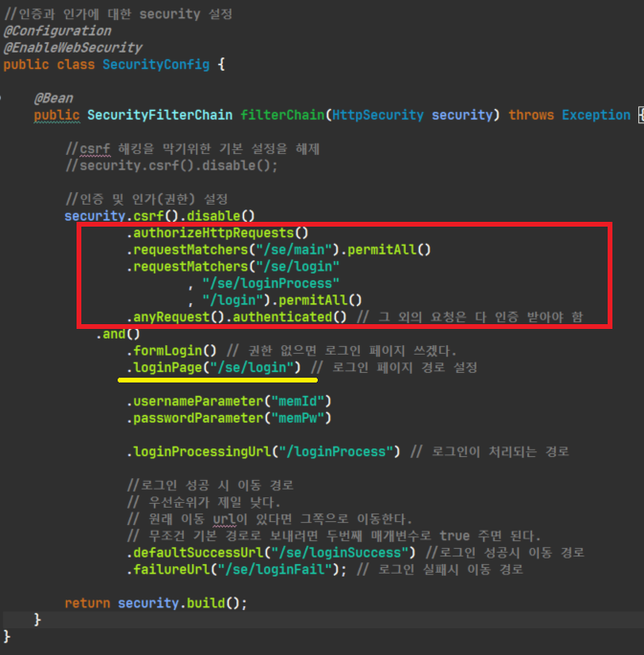Click the "/loginProcess" string in loginProcessingUrl

pos(336,451)
